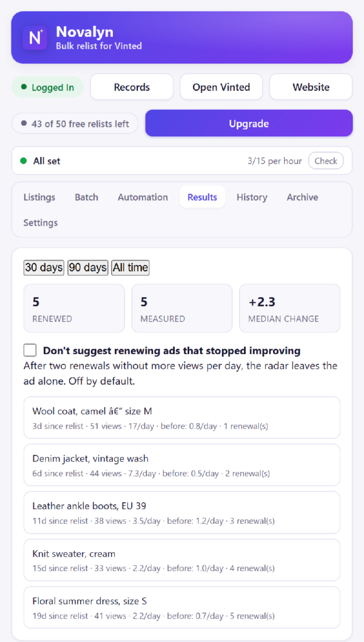Click the All set status text
Viewport: 364px width, 642px height.
tap(47, 161)
